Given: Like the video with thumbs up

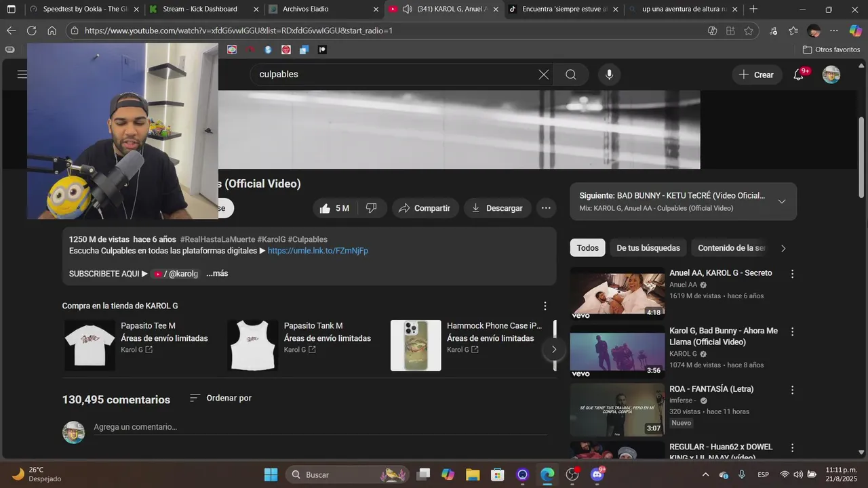Looking at the screenshot, I should tap(335, 208).
